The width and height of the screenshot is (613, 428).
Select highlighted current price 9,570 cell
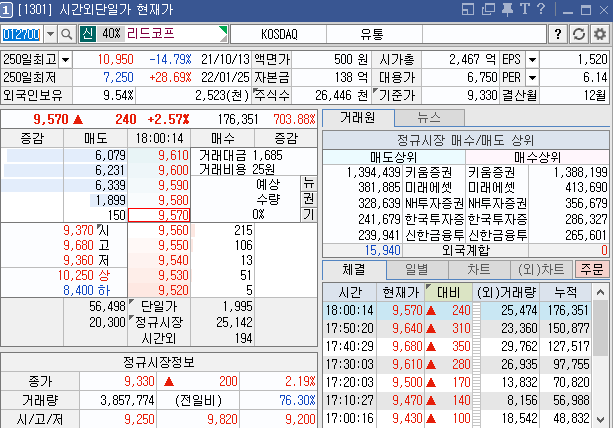(159, 215)
